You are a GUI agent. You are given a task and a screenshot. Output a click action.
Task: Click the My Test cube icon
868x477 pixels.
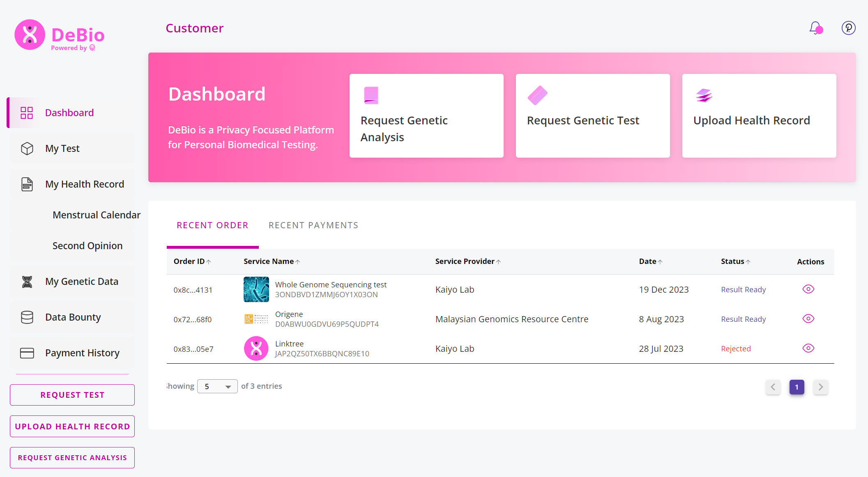click(27, 149)
